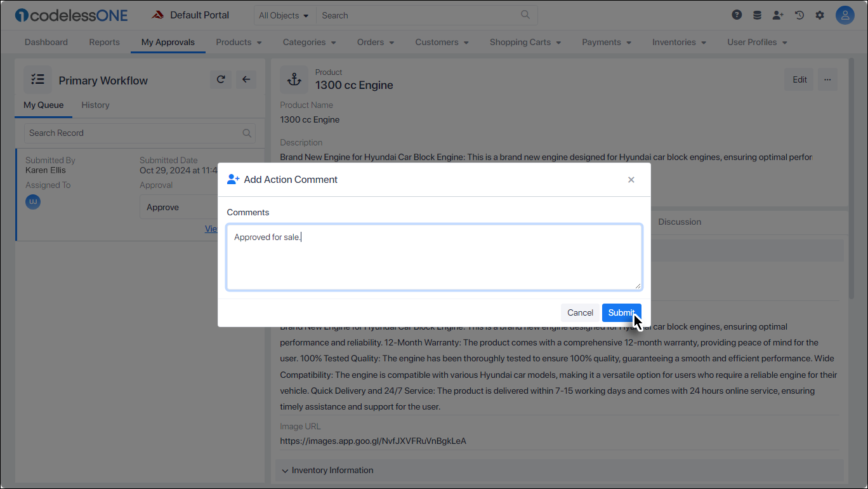868x489 pixels.
Task: Open the All Objects dropdown filter
Action: tap(284, 15)
